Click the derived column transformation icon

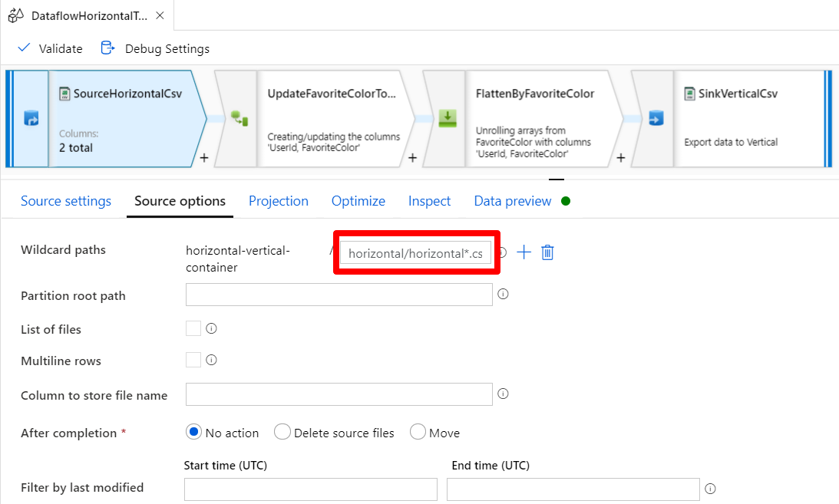point(239,119)
